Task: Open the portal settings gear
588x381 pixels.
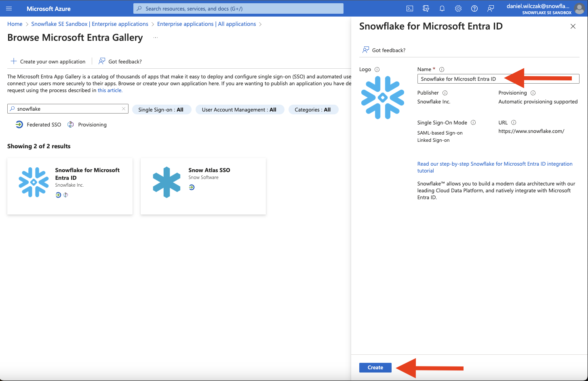Action: (x=458, y=8)
